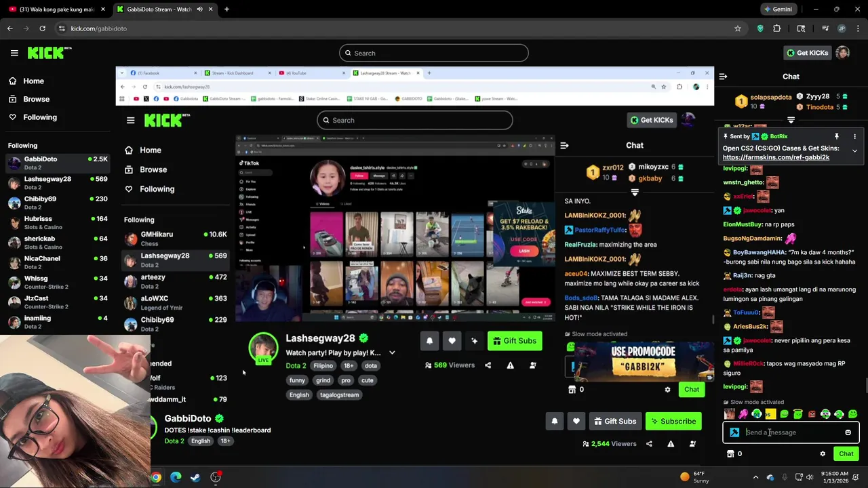Open the emoji picker in chat input

848,432
